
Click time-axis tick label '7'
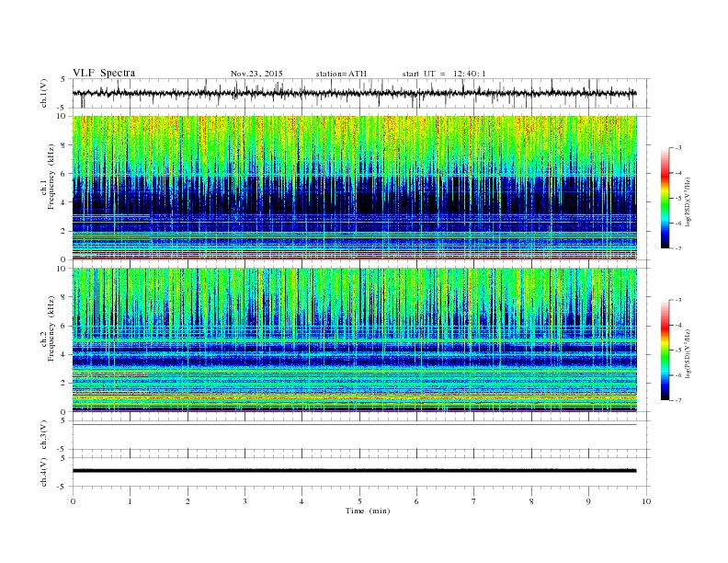474,501
